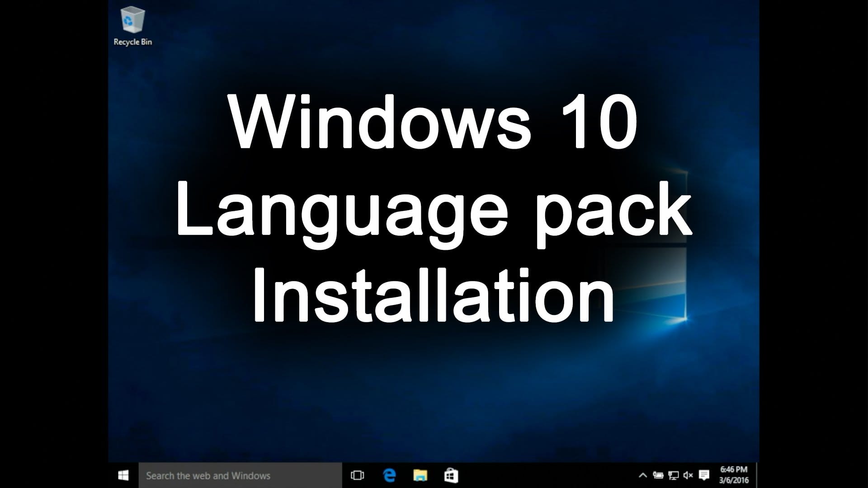Focus the 'Search the web and Windows' box

click(240, 475)
